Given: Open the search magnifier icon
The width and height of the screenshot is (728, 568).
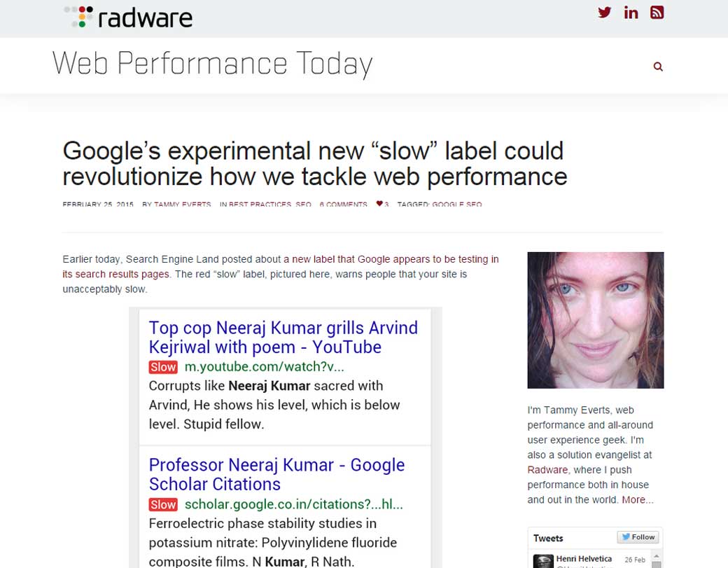Looking at the screenshot, I should (x=657, y=66).
